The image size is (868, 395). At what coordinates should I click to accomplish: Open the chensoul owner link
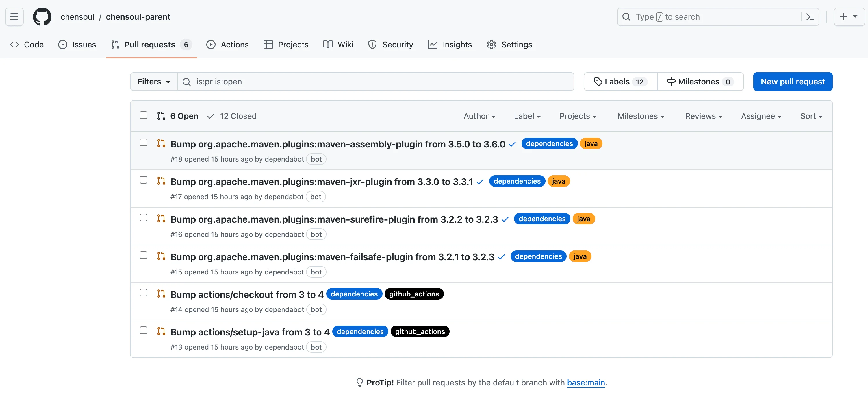coord(77,16)
